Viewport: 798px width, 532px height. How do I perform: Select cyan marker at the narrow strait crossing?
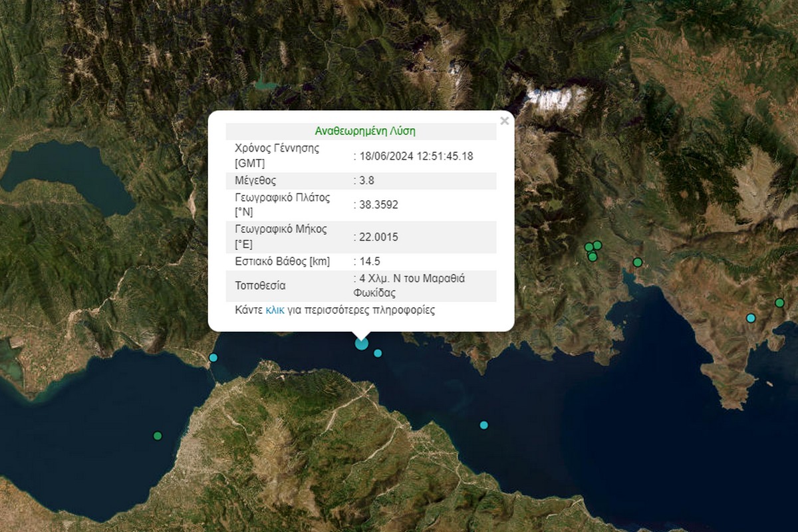point(213,358)
